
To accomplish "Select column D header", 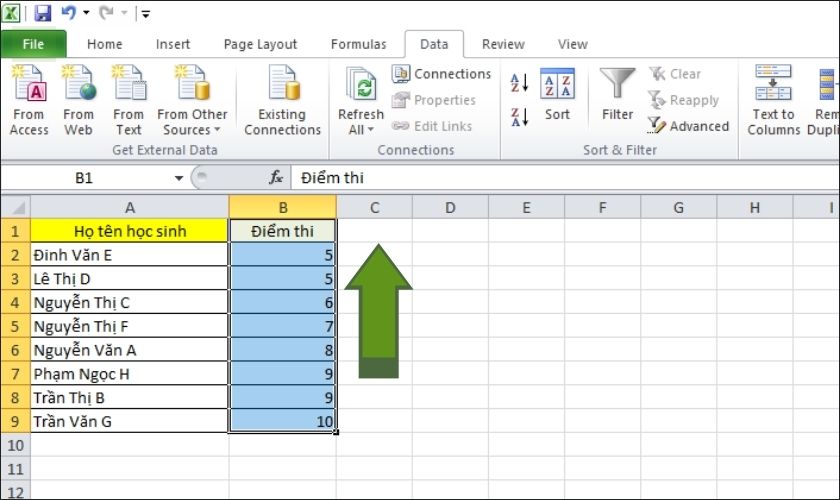I will [450, 207].
